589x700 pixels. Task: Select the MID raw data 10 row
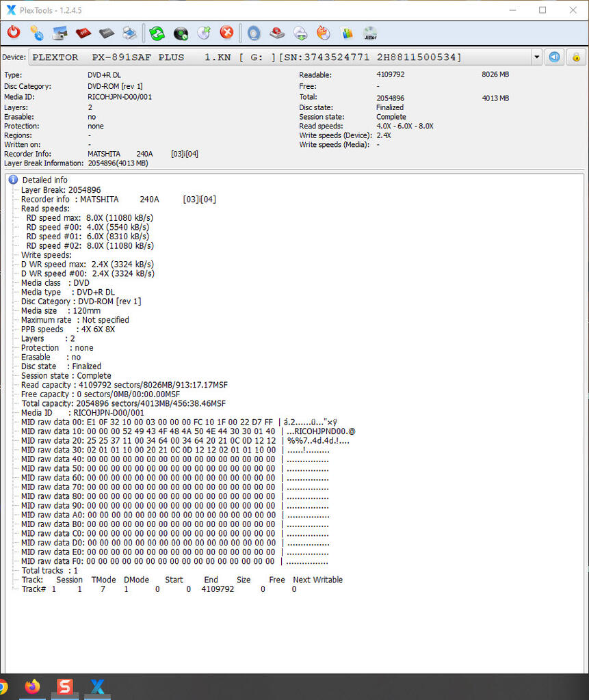188,431
